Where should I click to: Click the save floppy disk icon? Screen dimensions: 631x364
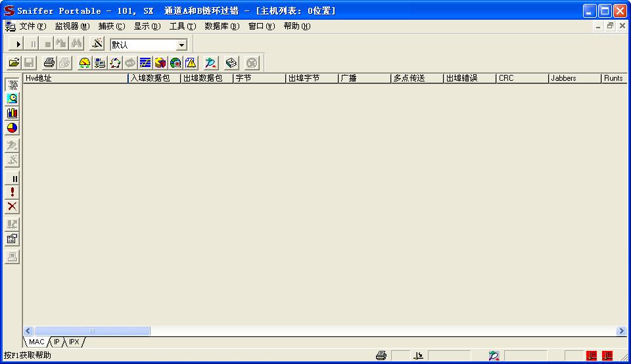click(29, 62)
